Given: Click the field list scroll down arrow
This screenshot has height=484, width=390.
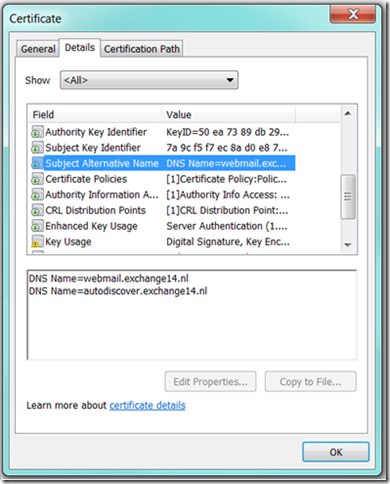Looking at the screenshot, I should (348, 245).
